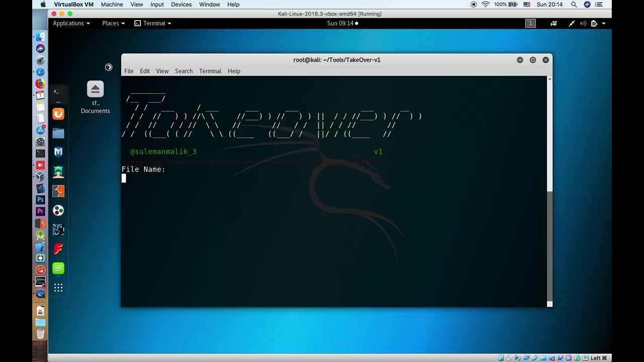This screenshot has height=362, width=644.
Task: Click Kali screen recording camera indicator
Action: [x=554, y=23]
